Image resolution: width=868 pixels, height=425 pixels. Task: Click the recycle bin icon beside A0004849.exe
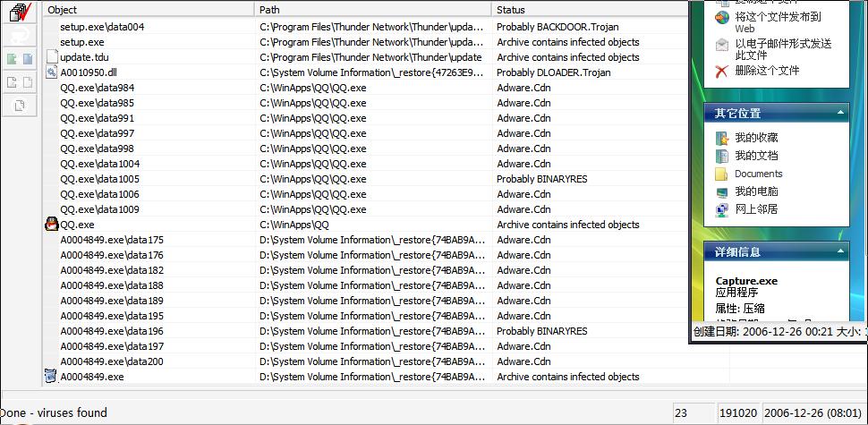51,377
